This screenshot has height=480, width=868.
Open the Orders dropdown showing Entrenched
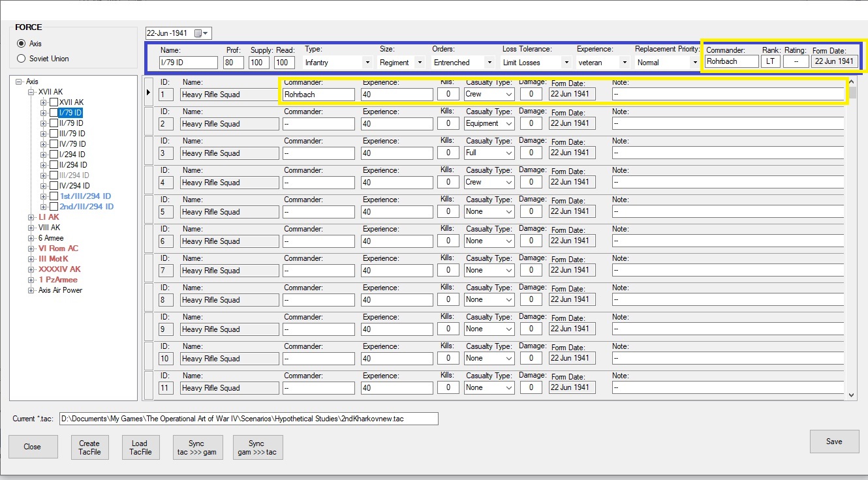[489, 63]
